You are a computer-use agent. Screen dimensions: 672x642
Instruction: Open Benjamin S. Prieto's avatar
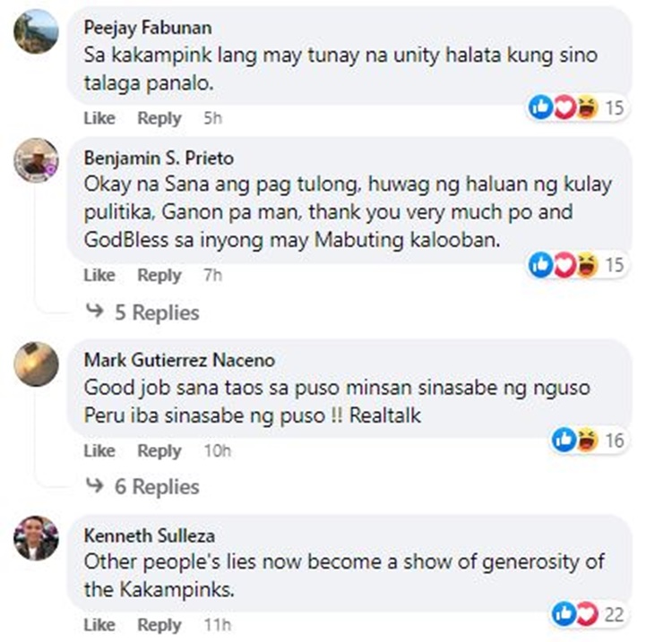[x=36, y=160]
